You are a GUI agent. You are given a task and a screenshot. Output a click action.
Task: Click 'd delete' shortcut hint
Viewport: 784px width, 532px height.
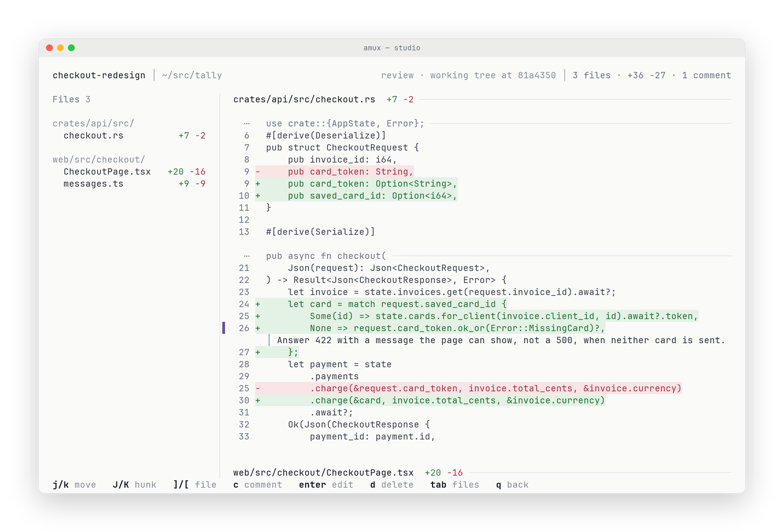[x=392, y=485]
